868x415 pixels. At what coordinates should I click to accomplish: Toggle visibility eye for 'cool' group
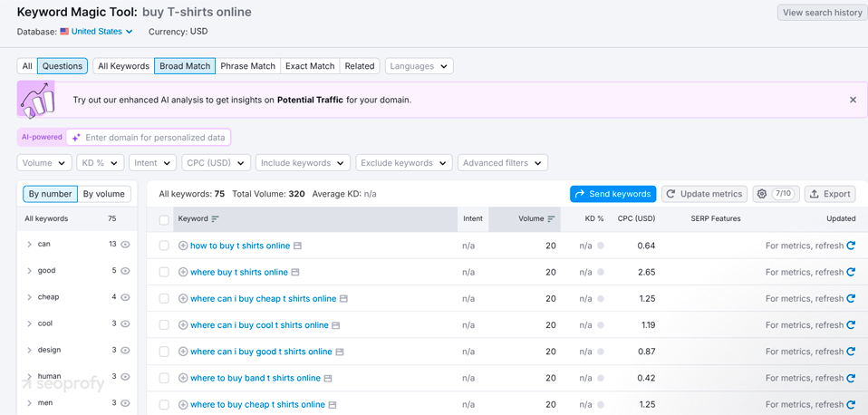click(x=125, y=323)
